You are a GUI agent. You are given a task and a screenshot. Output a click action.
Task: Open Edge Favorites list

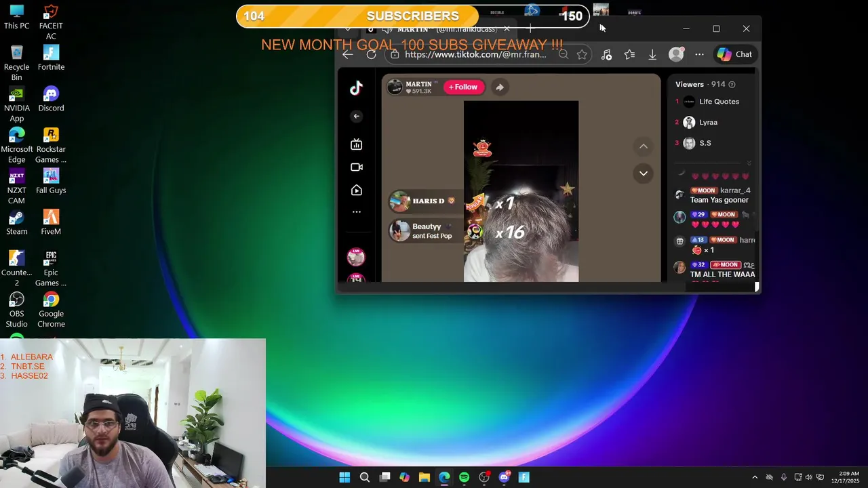[x=629, y=54]
